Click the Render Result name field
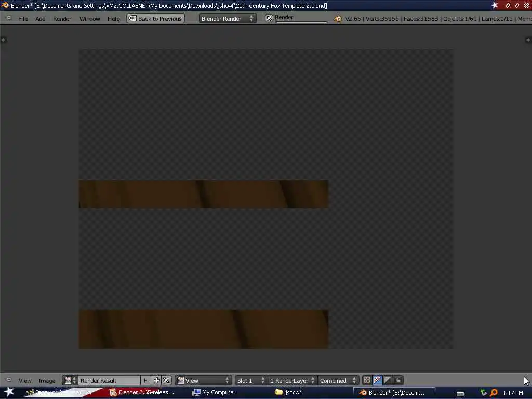The width and height of the screenshot is (532, 399). pyautogui.click(x=109, y=381)
